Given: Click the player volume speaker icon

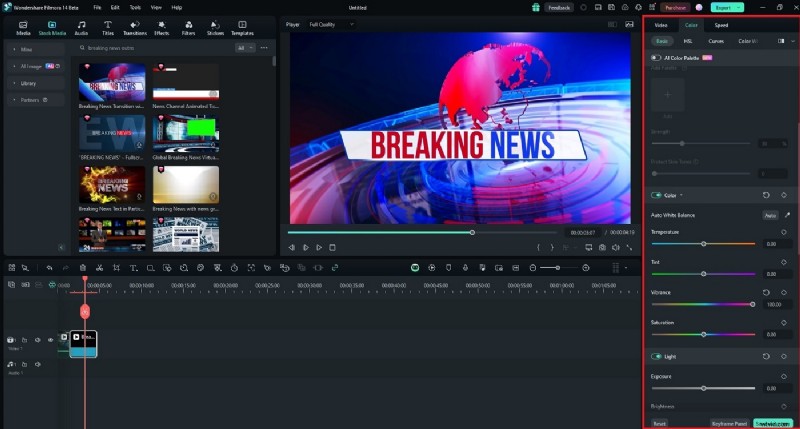Looking at the screenshot, I should 616,247.
